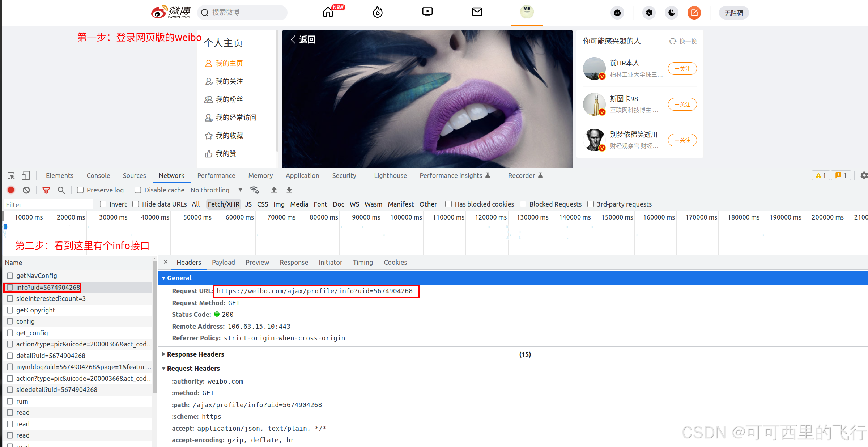Image resolution: width=868 pixels, height=447 pixels.
Task: Switch Weibo to dark mode moon icon
Action: [x=671, y=13]
